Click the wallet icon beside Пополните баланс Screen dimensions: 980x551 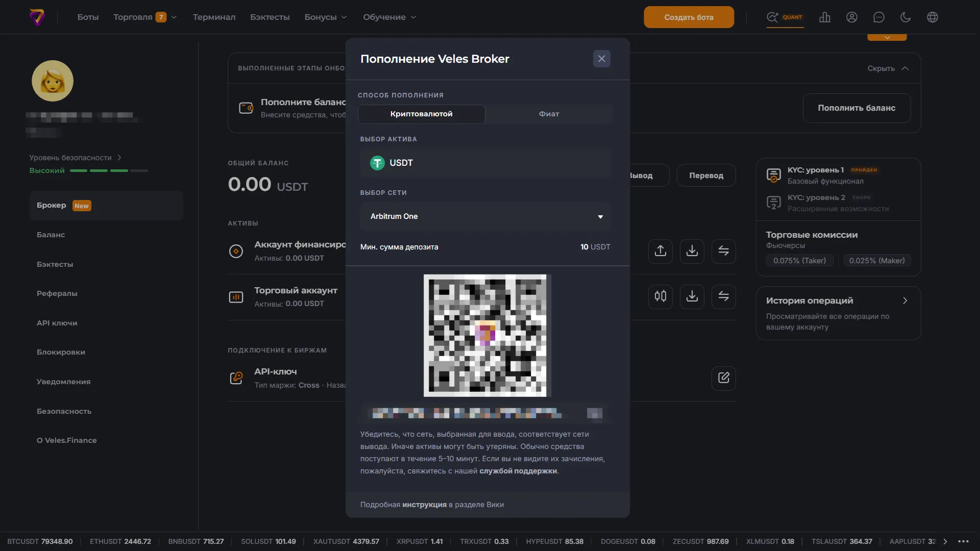(x=246, y=108)
